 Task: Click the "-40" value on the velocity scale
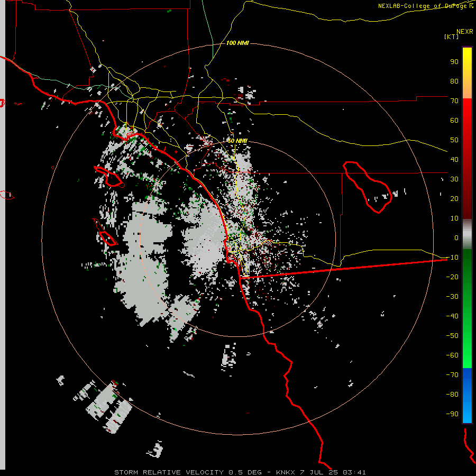point(452,316)
